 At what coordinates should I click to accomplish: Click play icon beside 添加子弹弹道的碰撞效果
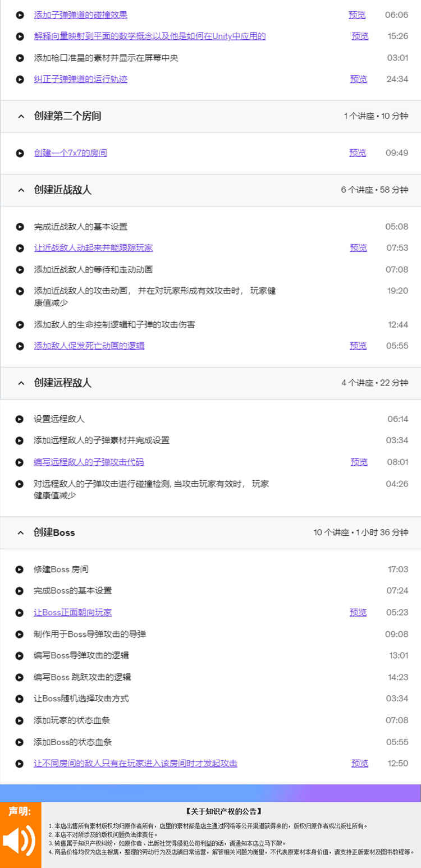click(20, 15)
